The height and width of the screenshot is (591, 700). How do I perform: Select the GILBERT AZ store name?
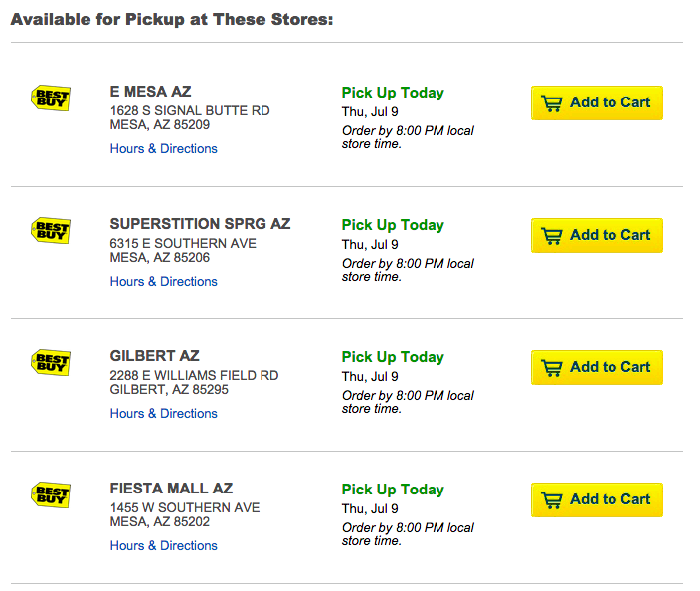tap(154, 355)
